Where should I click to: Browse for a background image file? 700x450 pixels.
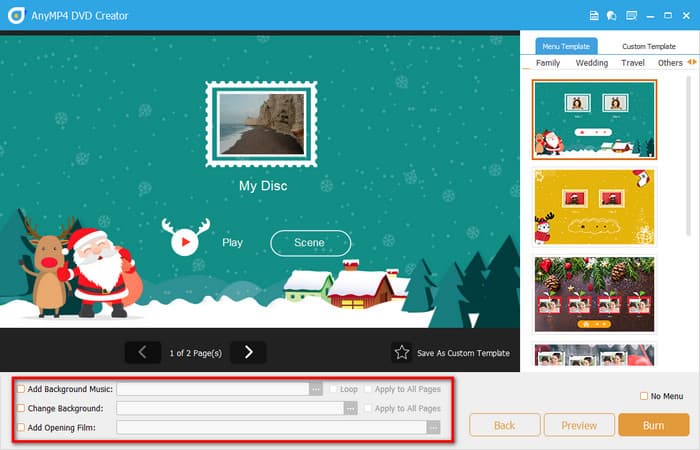(350, 408)
